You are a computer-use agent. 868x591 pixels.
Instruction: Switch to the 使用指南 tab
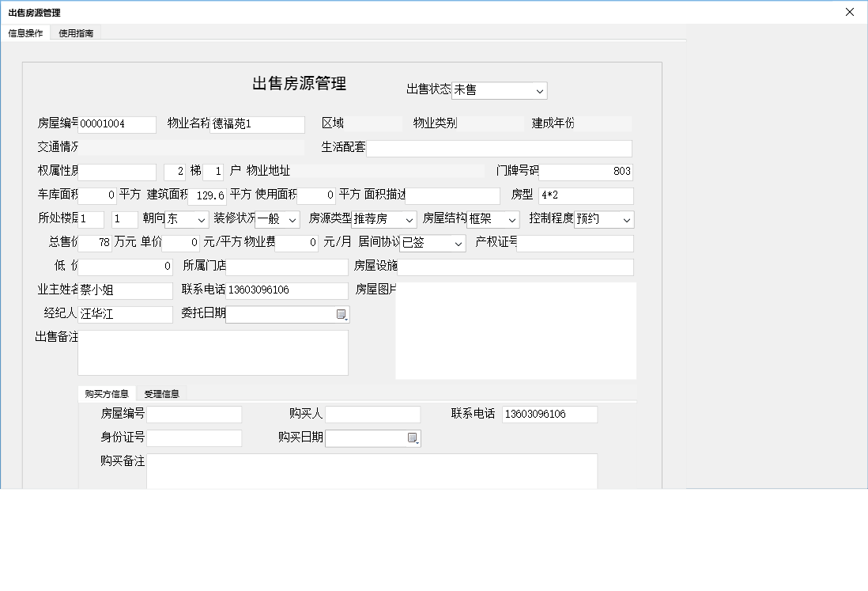coord(76,33)
